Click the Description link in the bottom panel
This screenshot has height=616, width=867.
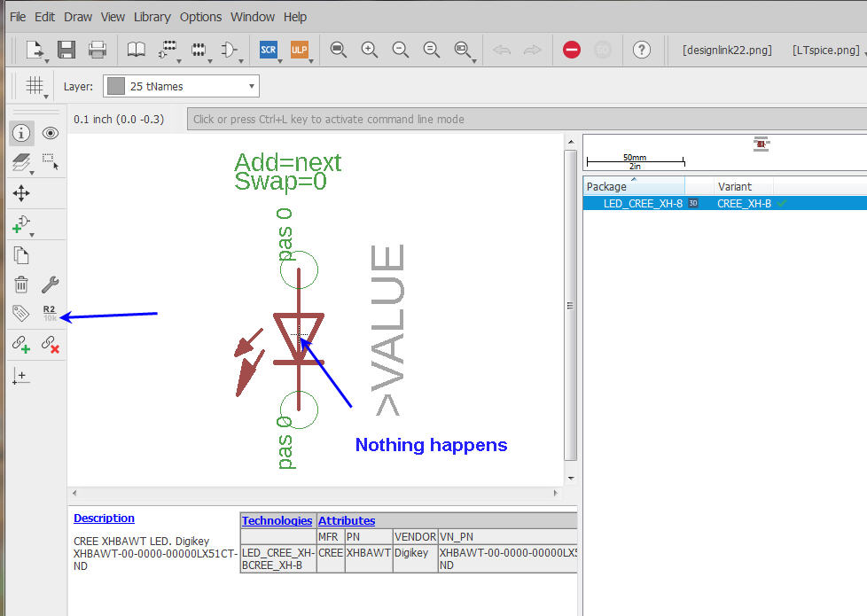pos(104,519)
